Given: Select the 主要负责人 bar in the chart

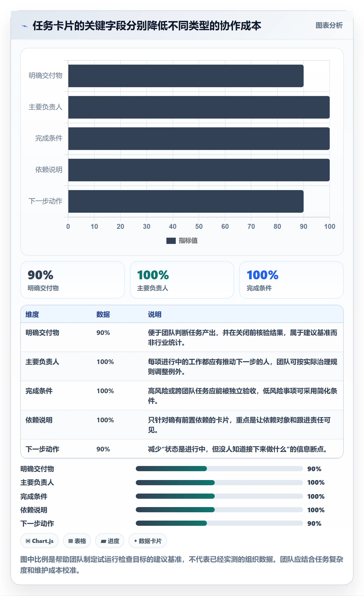Looking at the screenshot, I should tap(199, 107).
